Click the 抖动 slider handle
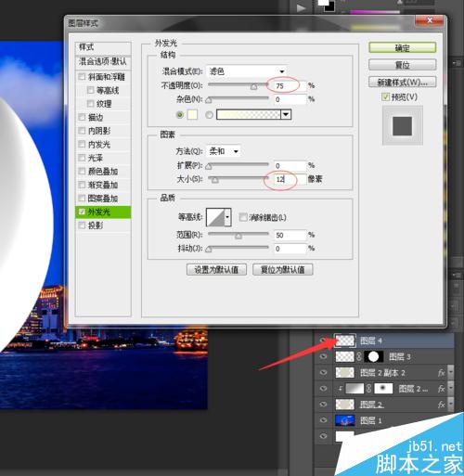464x476 pixels. 209,250
